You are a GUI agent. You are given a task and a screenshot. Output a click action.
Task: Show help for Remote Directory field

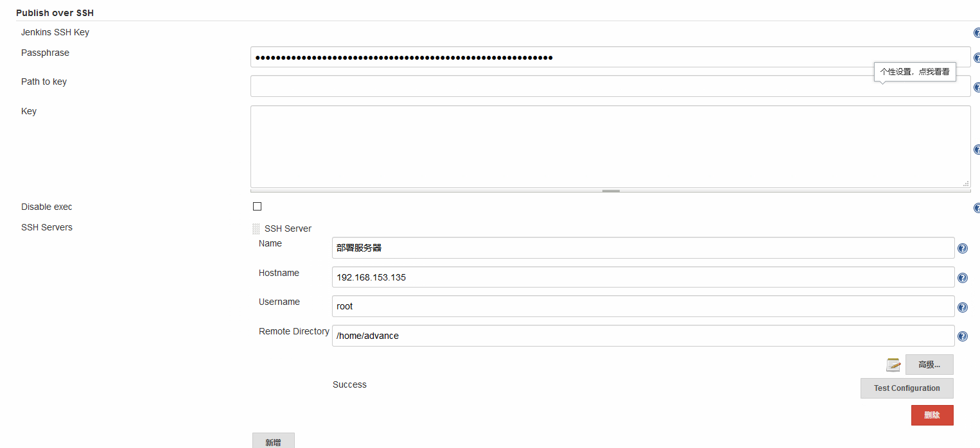tap(963, 336)
